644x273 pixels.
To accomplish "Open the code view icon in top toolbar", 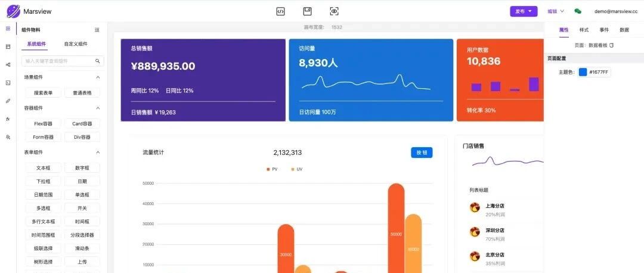I will pos(280,11).
